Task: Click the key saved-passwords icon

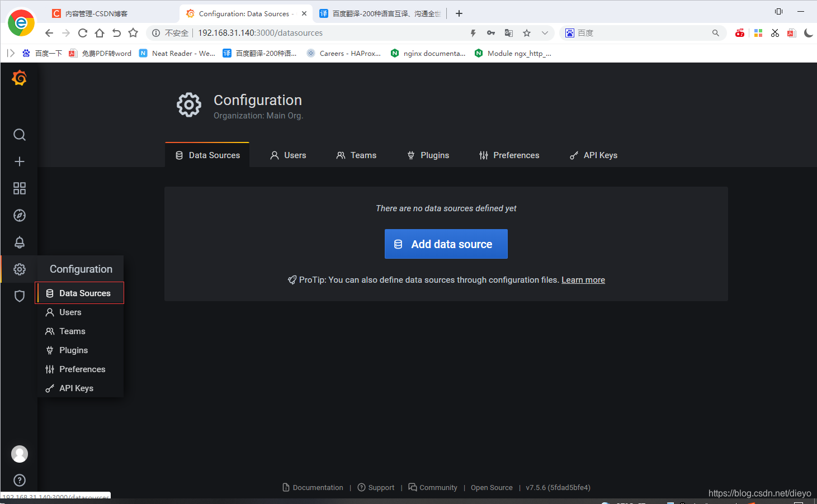Action: pos(491,33)
